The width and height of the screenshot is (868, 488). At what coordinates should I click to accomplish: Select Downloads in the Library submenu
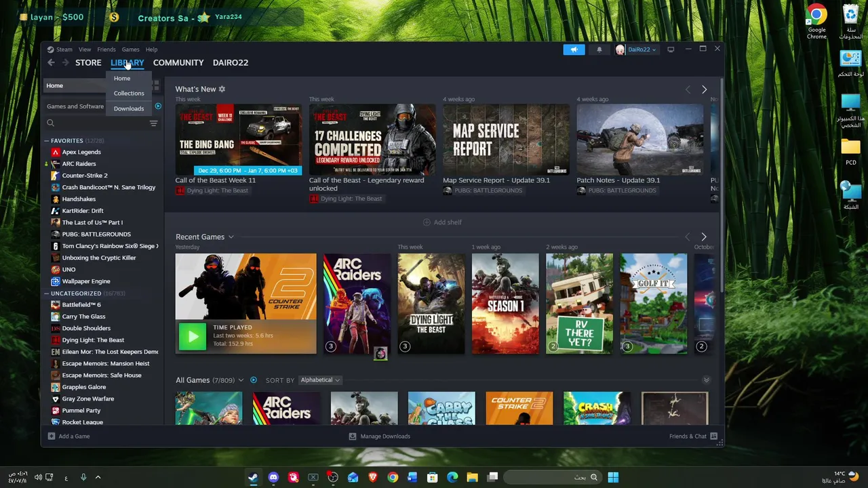click(129, 108)
